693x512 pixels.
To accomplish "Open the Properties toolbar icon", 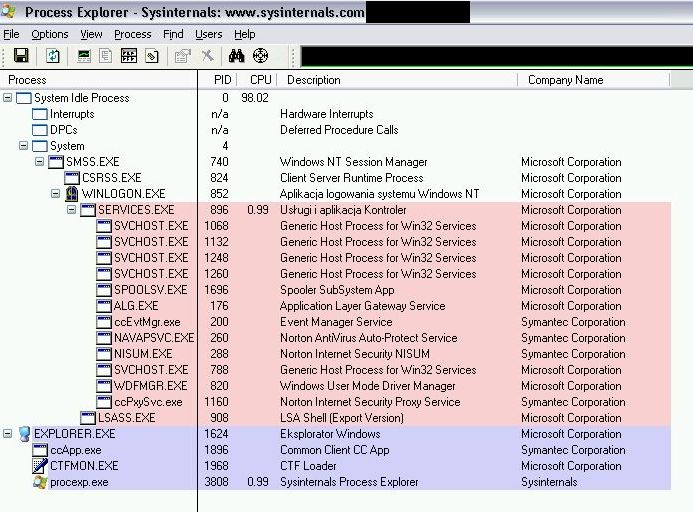I will click(x=183, y=56).
